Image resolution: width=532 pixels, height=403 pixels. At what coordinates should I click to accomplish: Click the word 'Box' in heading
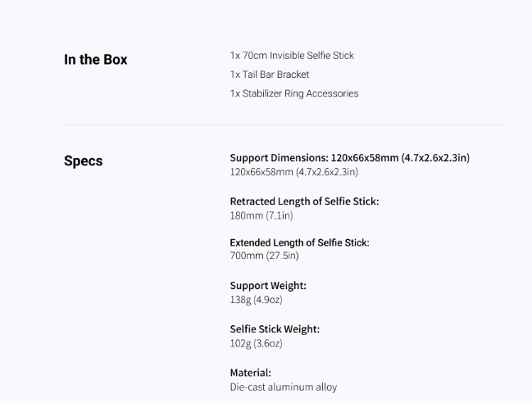pos(116,59)
